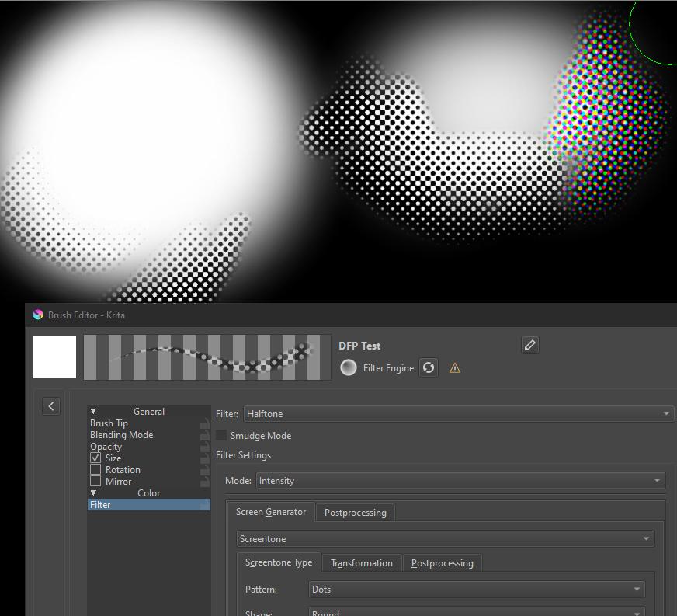Switch to the Transformation tab
The image size is (677, 616).
[x=361, y=563]
